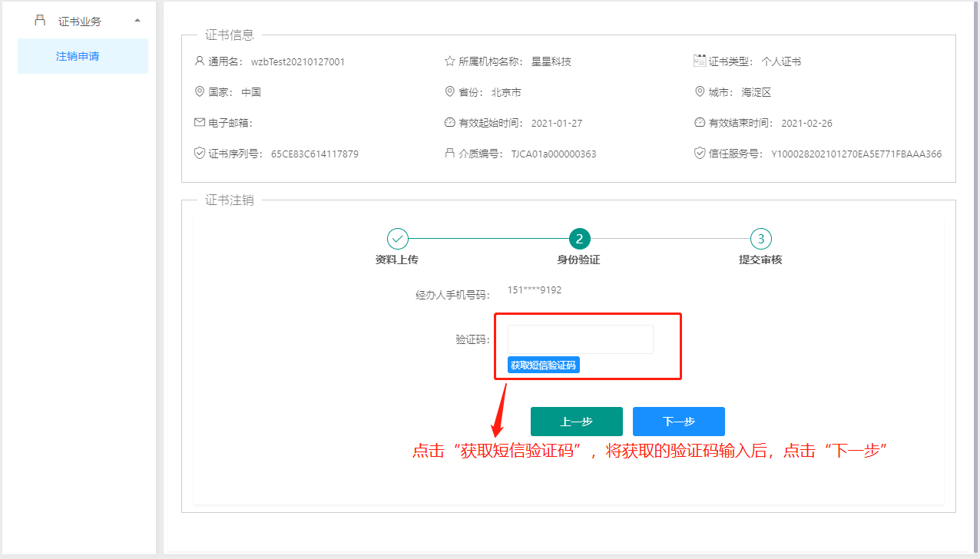Click the 证书类型 certificate icon

[700, 61]
